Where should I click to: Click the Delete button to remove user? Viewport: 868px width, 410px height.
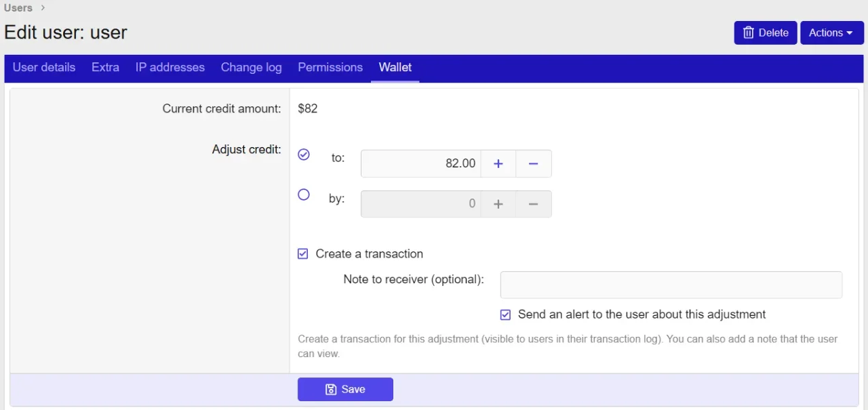[x=765, y=33]
